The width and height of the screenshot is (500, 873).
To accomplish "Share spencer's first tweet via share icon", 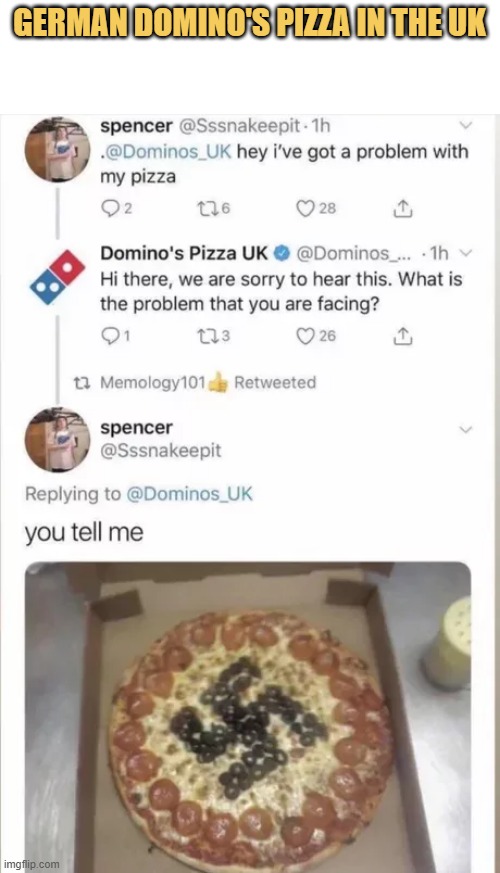I will pyautogui.click(x=403, y=208).
